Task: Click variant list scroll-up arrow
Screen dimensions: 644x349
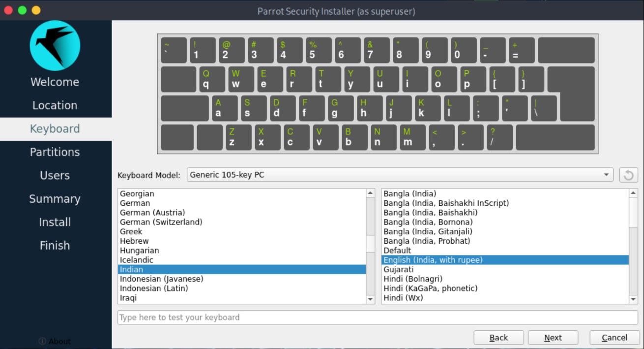Action: pos(634,193)
